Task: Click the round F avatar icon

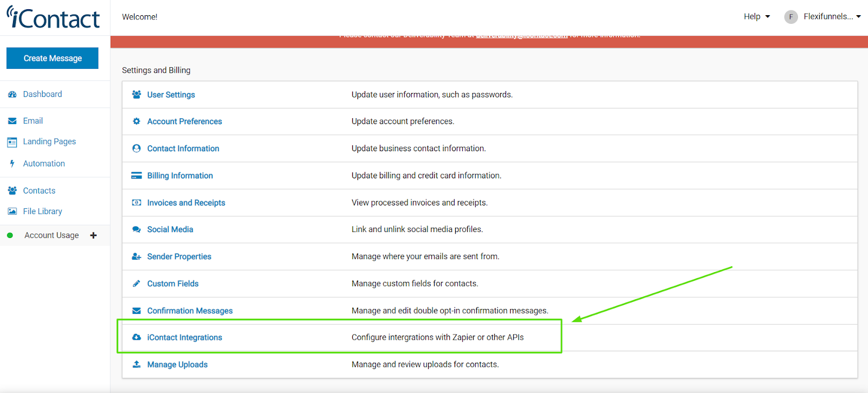Action: (790, 17)
